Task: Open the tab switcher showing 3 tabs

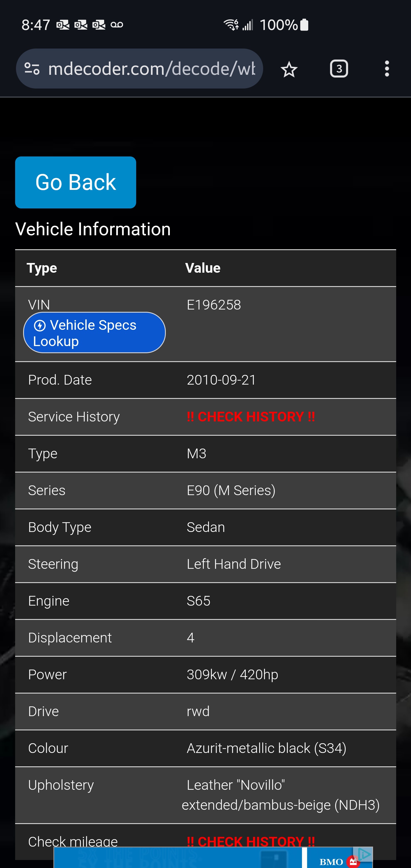Action: 339,69
